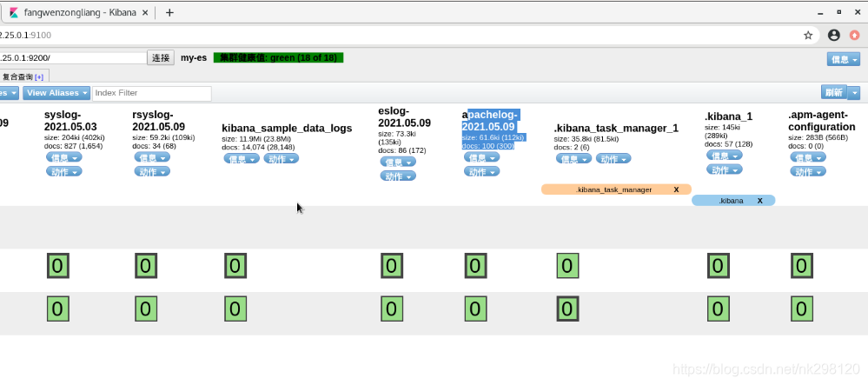Open 动作 dropdown for .kibana_task_manager_1
The image size is (868, 385).
click(613, 159)
